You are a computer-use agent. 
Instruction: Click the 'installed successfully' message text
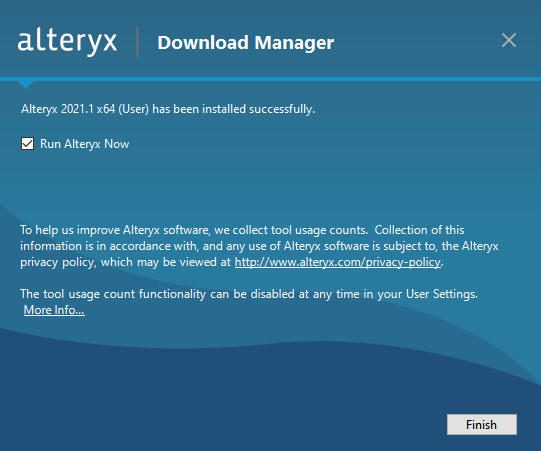tap(168, 109)
